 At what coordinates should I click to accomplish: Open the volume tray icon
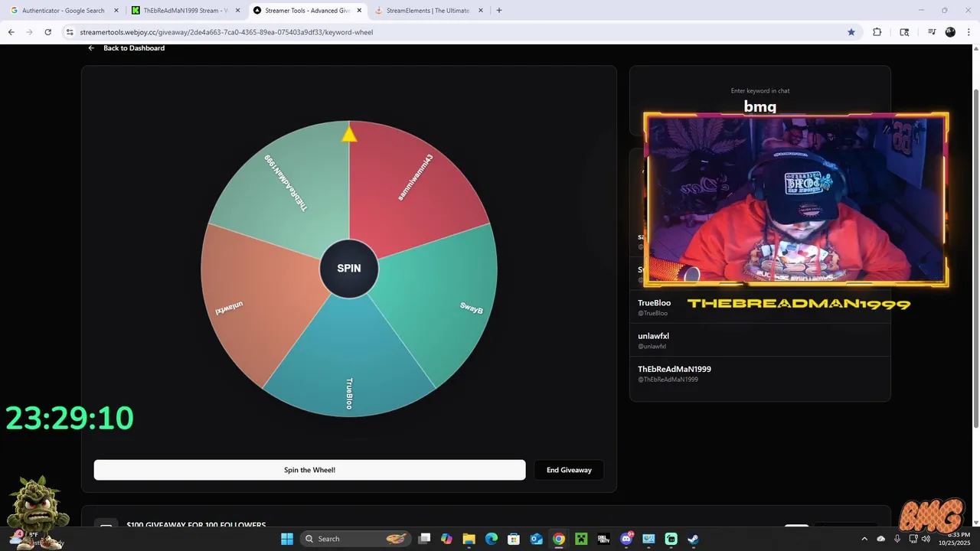coord(926,539)
